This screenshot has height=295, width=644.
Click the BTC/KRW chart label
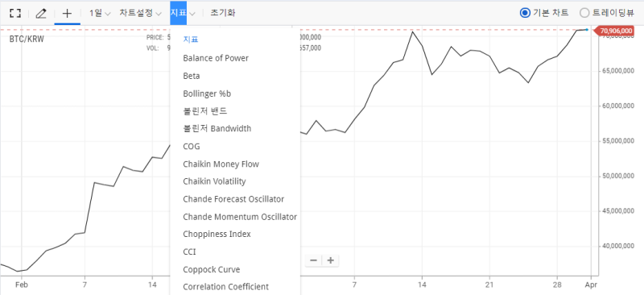tap(27, 40)
